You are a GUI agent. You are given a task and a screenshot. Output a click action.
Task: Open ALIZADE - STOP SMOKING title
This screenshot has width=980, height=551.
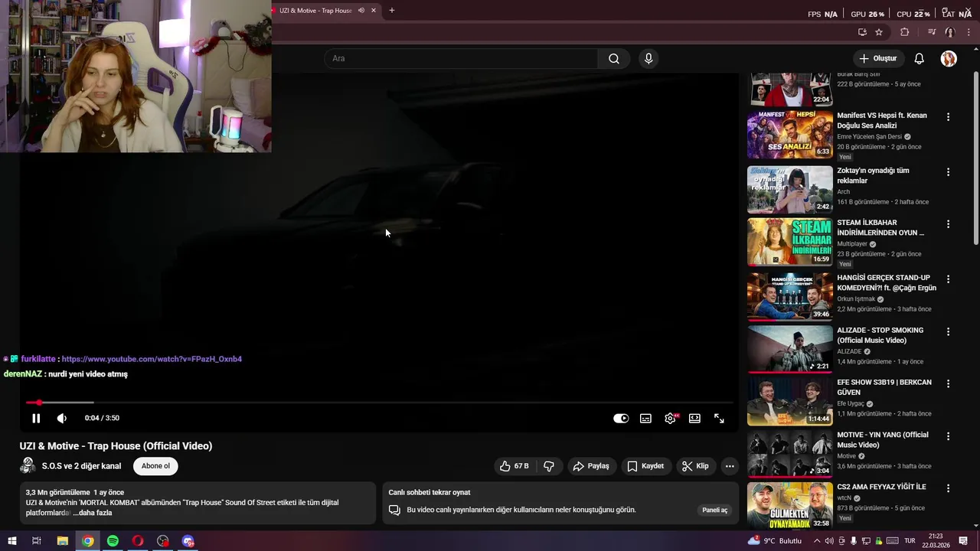click(x=880, y=335)
